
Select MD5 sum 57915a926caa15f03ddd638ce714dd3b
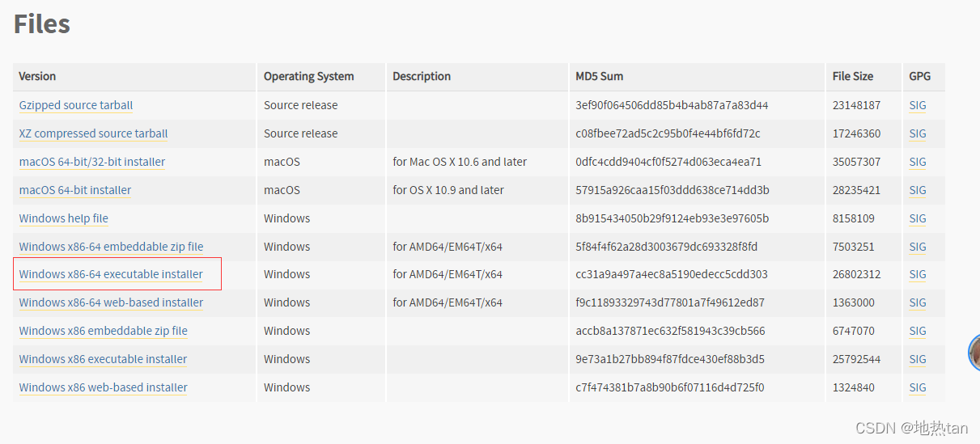672,190
